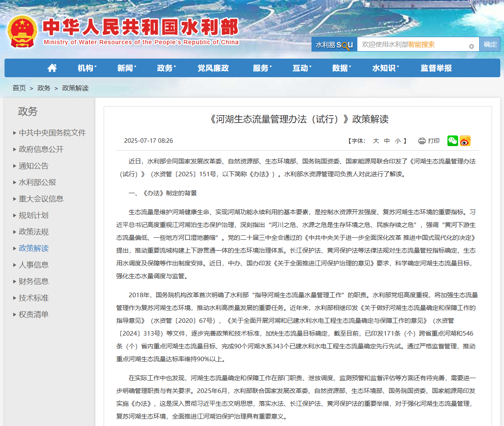Click 政策解读 in the breadcrumb
This screenshot has height=426, width=504.
coord(75,88)
